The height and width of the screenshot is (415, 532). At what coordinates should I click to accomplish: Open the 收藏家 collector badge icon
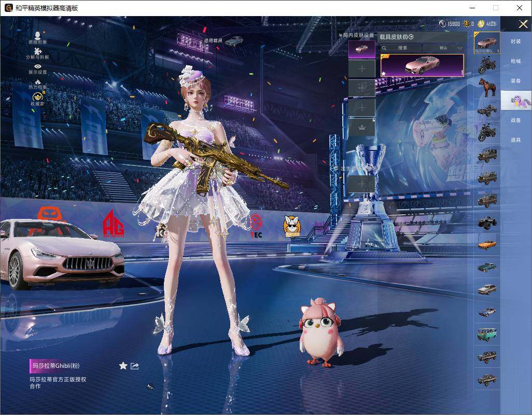pos(37,96)
